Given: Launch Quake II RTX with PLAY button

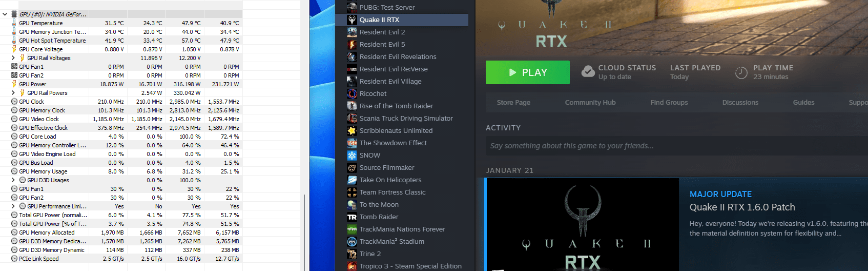Looking at the screenshot, I should (x=528, y=72).
